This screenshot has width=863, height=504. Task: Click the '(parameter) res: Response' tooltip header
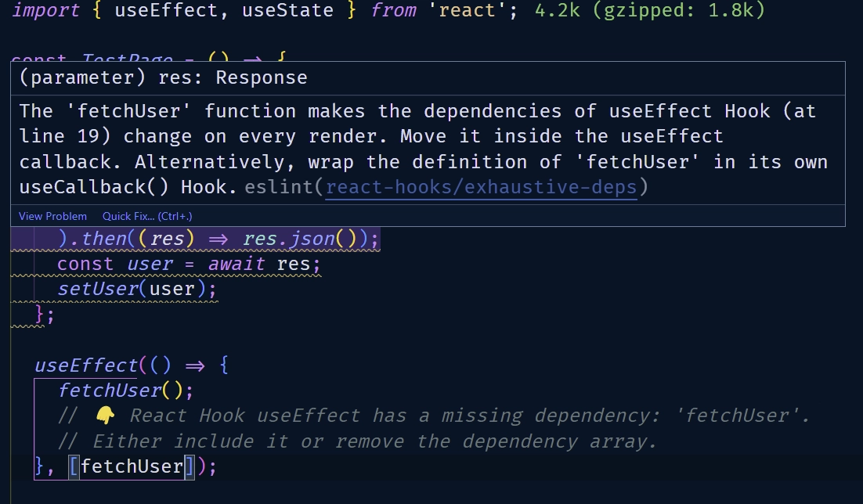tap(163, 78)
